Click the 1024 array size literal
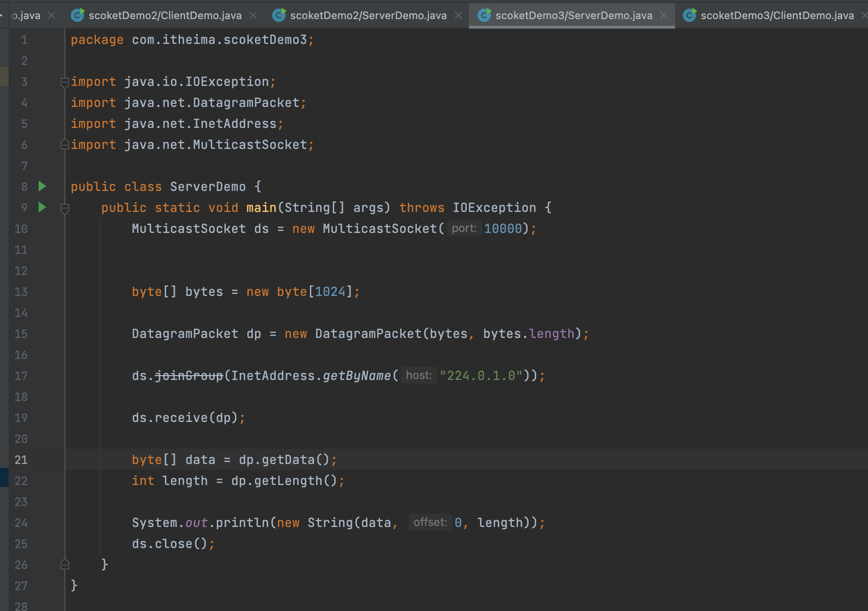This screenshot has width=868, height=611. click(x=330, y=292)
